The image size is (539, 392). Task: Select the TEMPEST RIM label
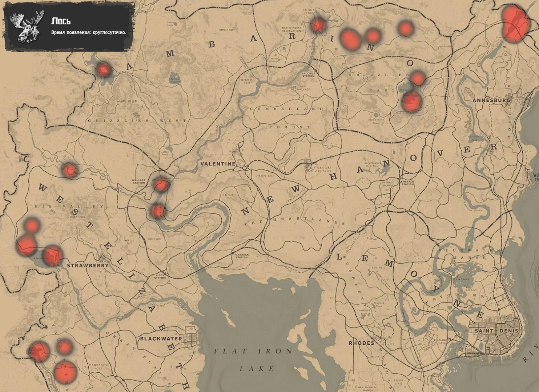pos(226,30)
